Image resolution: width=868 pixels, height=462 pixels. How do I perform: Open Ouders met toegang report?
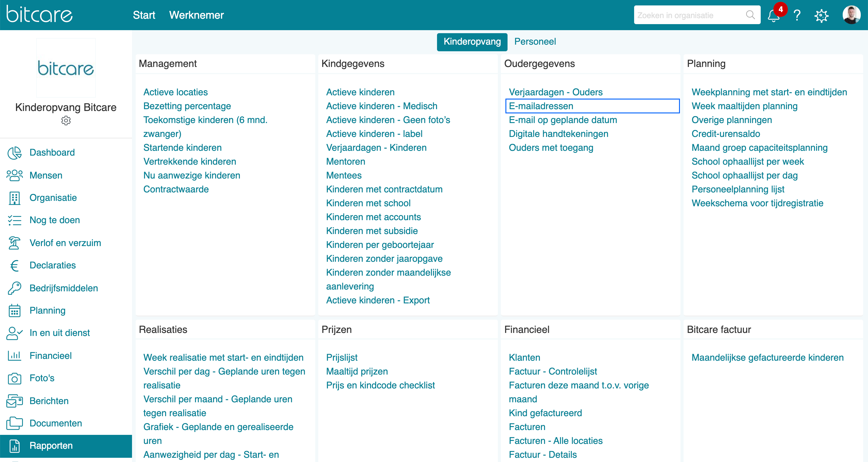pos(551,148)
